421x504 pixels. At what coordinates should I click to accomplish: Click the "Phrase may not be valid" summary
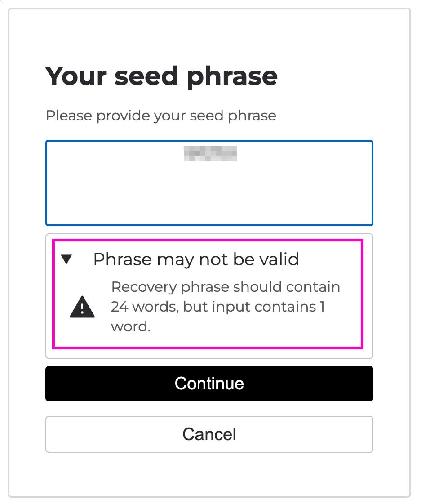[x=195, y=259]
